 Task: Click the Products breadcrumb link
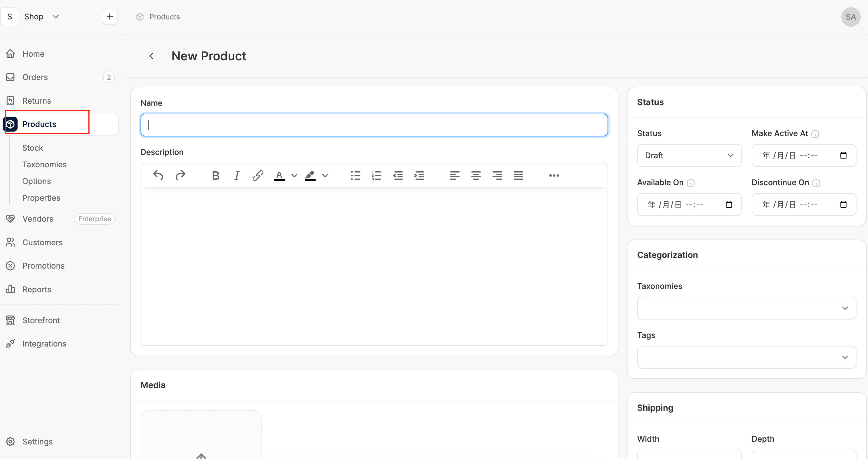tap(164, 17)
